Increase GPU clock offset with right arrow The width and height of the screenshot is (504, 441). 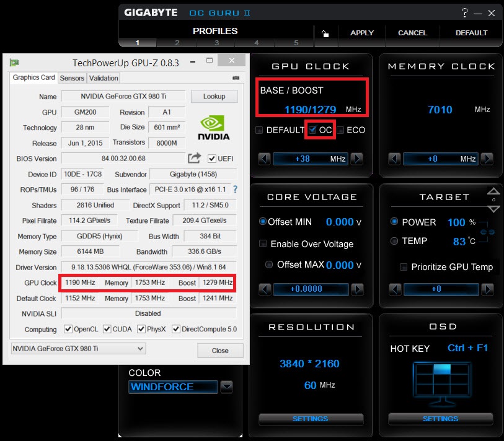click(x=357, y=159)
